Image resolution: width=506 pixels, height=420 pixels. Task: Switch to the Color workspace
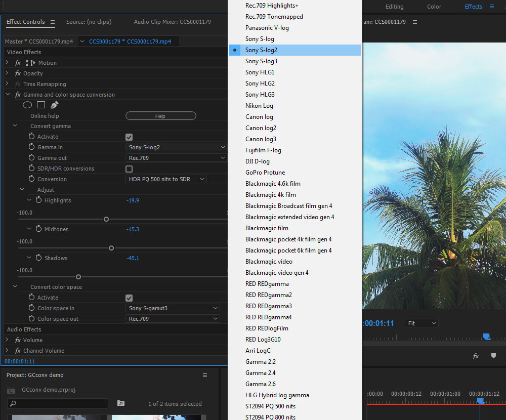434,7
